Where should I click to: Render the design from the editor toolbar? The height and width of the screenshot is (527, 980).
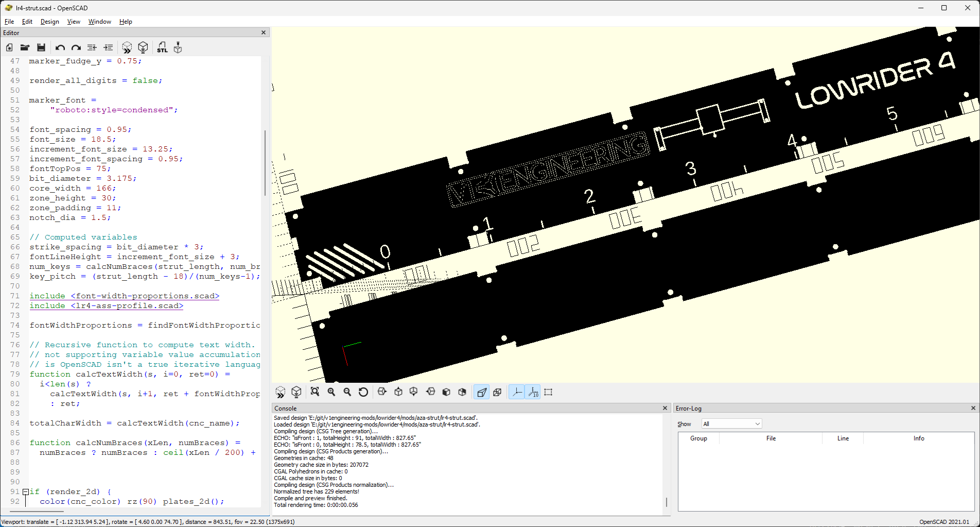pos(143,47)
